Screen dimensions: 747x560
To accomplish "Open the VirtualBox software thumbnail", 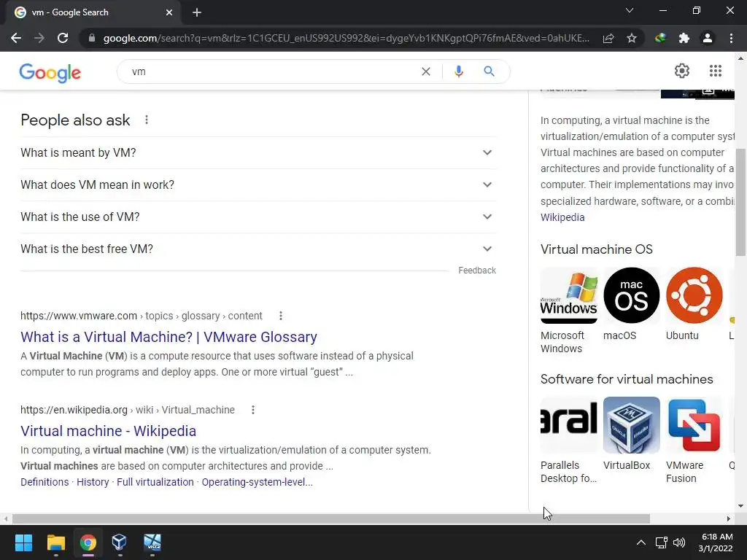I will [631, 425].
